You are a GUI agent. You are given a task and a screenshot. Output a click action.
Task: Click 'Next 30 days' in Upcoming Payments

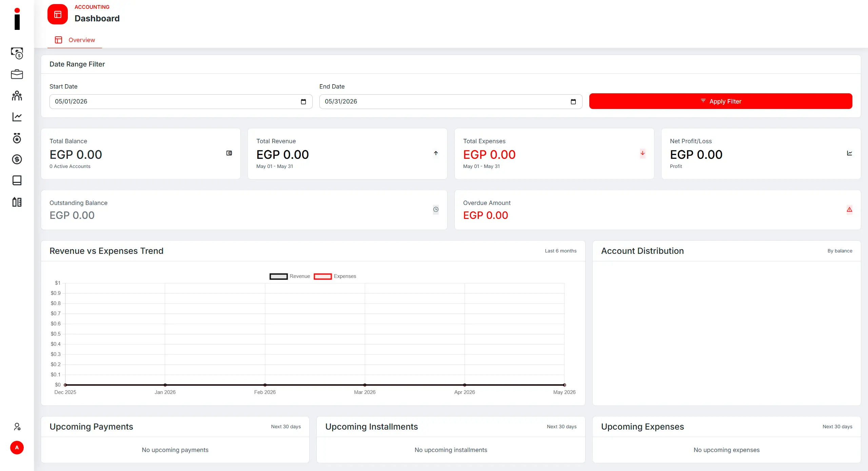[x=286, y=427]
